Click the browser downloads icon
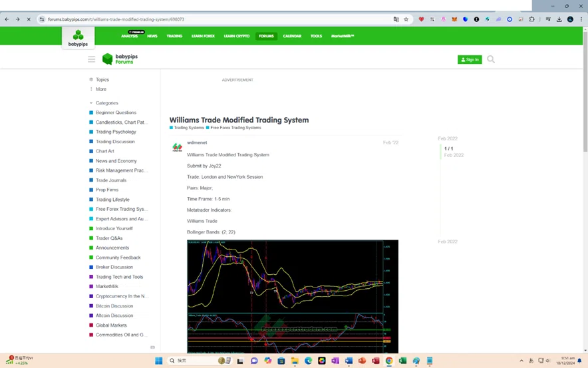588x368 pixels. coord(559,19)
